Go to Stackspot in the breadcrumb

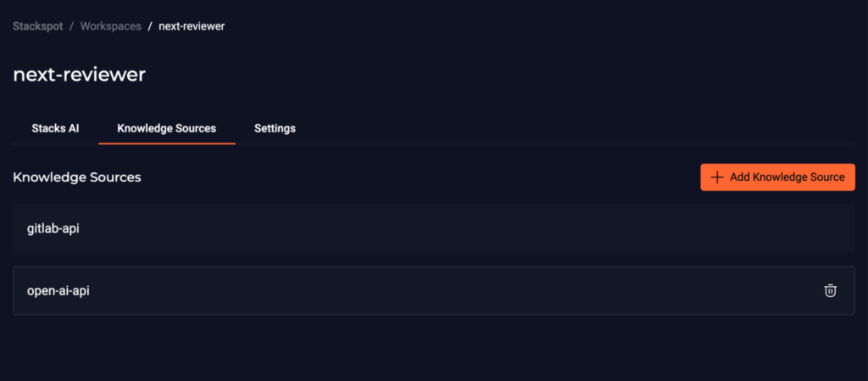37,26
